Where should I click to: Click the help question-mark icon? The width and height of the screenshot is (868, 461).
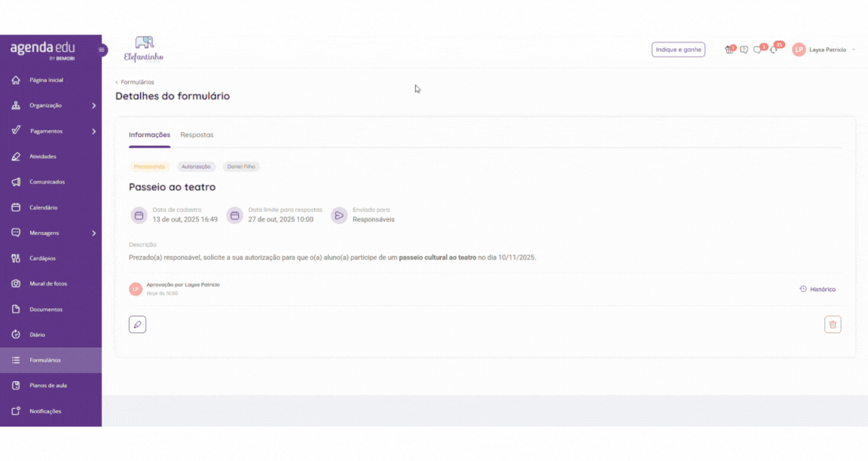pyautogui.click(x=744, y=50)
